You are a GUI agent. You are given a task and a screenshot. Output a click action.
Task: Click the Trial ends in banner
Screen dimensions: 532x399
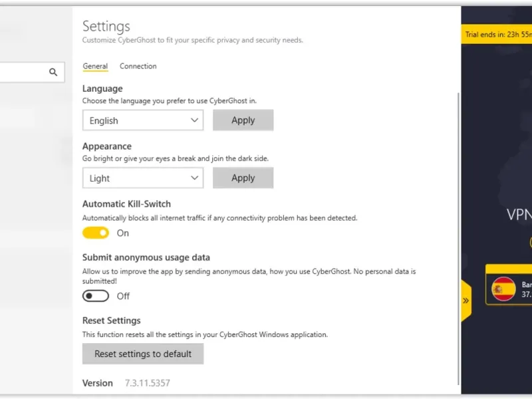point(497,35)
